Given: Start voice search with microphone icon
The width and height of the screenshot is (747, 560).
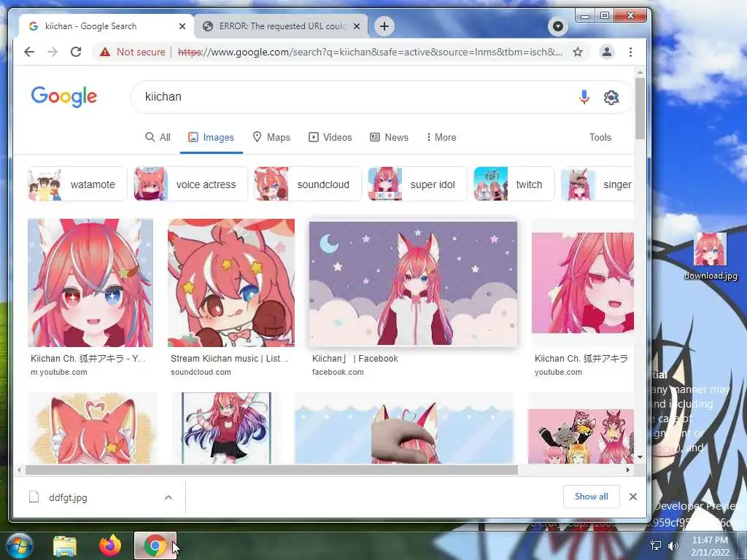Looking at the screenshot, I should pyautogui.click(x=584, y=97).
